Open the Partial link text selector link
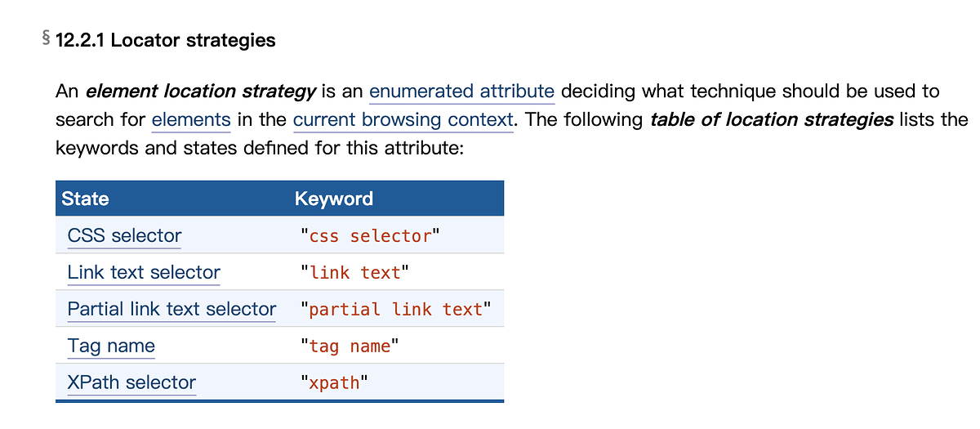980x429 pixels. coord(171,310)
